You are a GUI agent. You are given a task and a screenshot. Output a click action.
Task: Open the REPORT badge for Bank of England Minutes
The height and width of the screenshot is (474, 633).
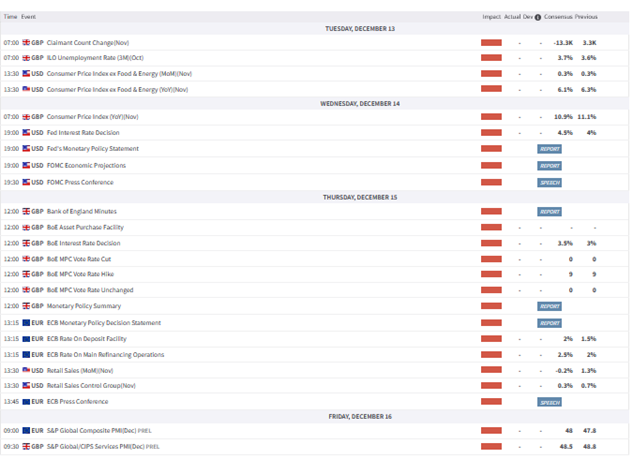point(550,212)
